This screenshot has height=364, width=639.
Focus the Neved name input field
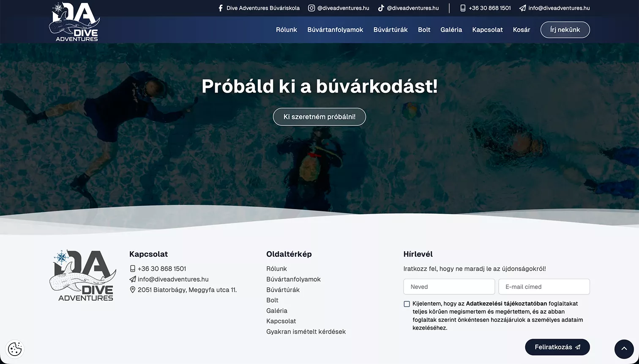449,287
